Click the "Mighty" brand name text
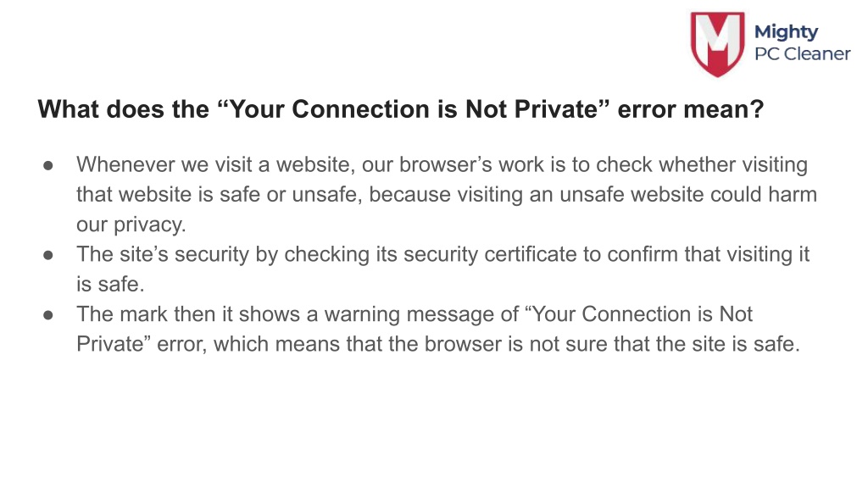Viewport: 868px width, 488px height. coord(786,32)
